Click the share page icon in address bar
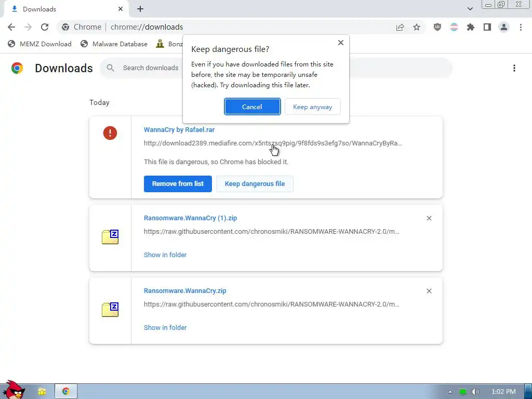532x399 pixels. [400, 27]
